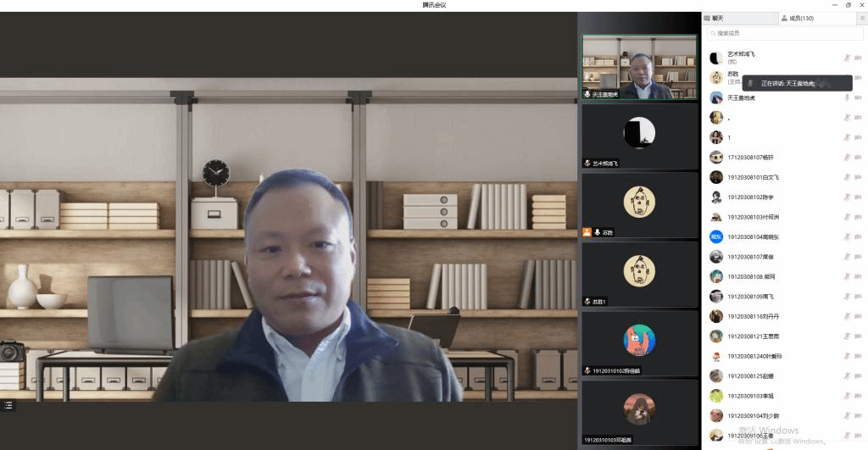Click camera icon for 19120308116刘丹丹
Screen dimensions: 868x450
coord(858,316)
